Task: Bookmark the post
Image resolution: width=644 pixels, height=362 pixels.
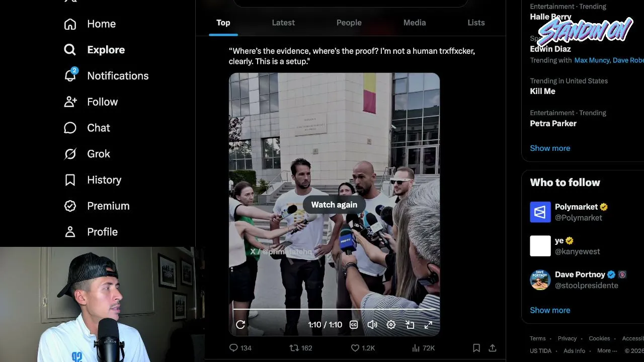Action: (476, 348)
